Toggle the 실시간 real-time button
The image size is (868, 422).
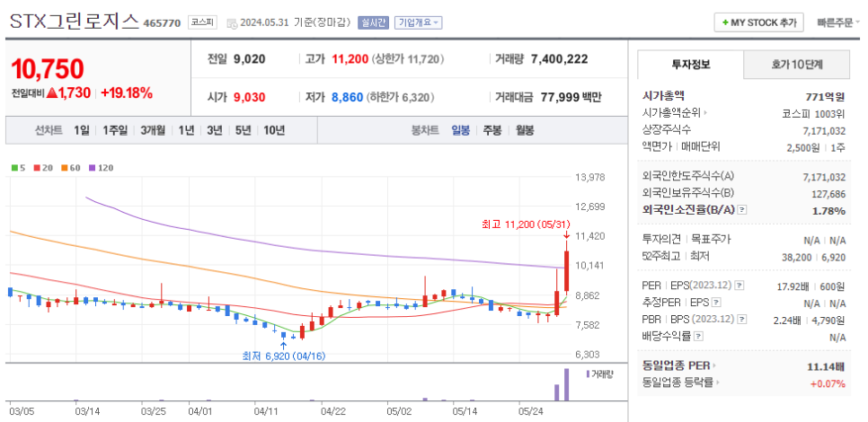[374, 22]
